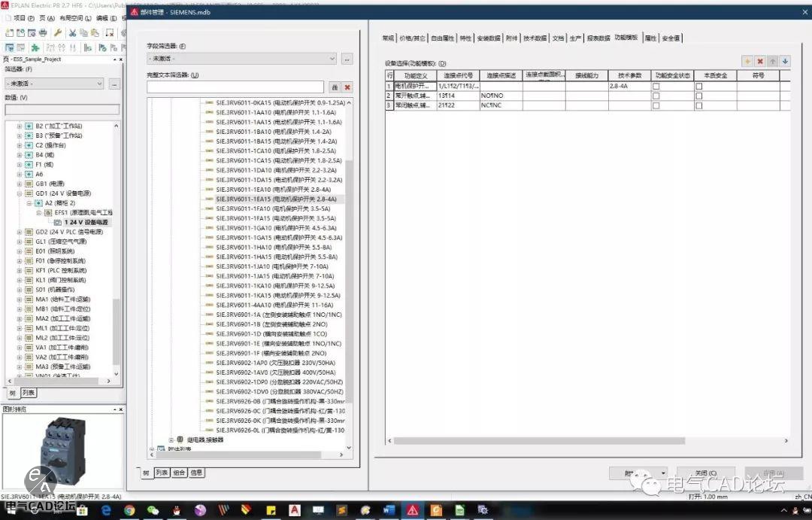Click the red AutoCAD icon in taskbar

tap(294, 511)
